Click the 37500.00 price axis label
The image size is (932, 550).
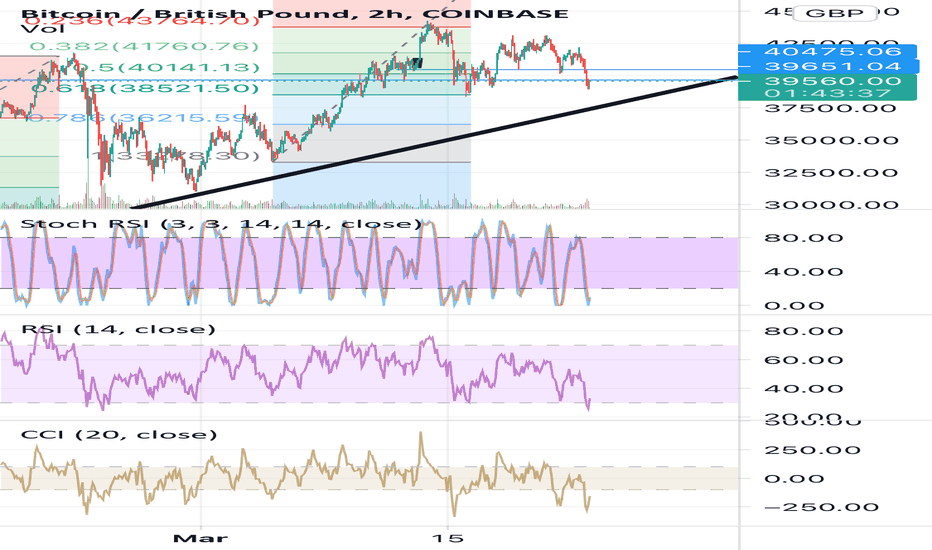[831, 108]
